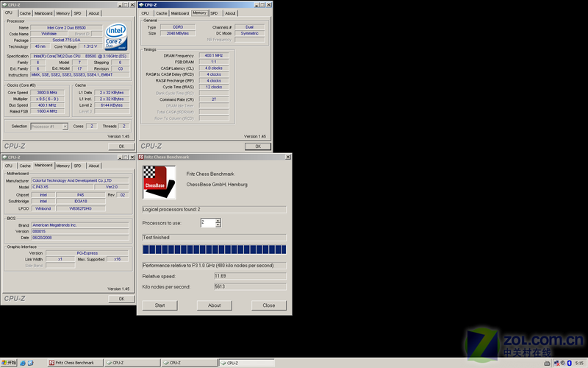Click the ChessBase logo image

[159, 183]
